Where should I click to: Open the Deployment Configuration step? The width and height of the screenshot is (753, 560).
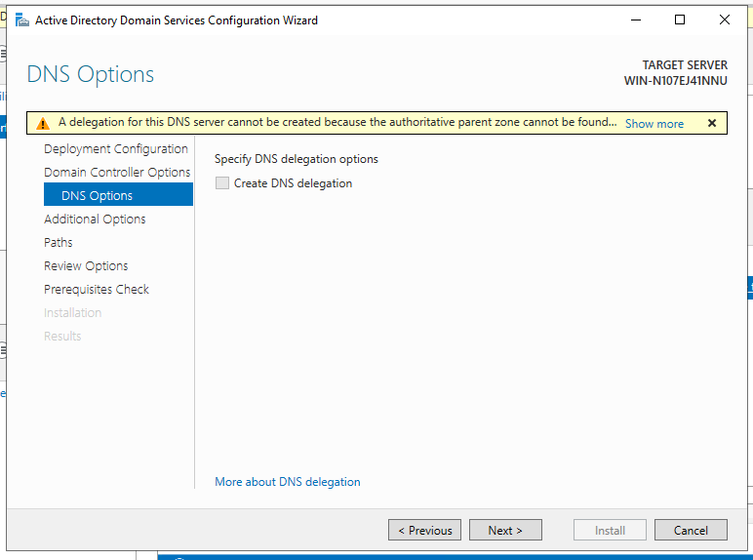(115, 148)
